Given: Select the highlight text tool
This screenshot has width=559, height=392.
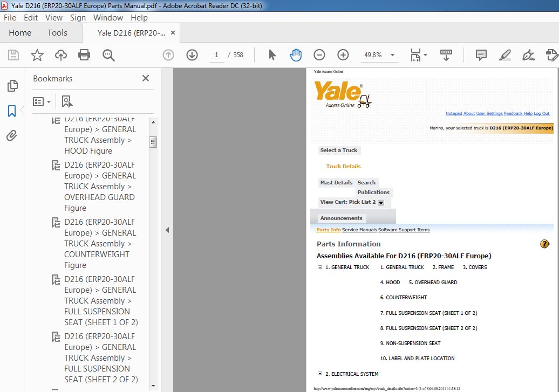Looking at the screenshot, I should click(x=505, y=55).
